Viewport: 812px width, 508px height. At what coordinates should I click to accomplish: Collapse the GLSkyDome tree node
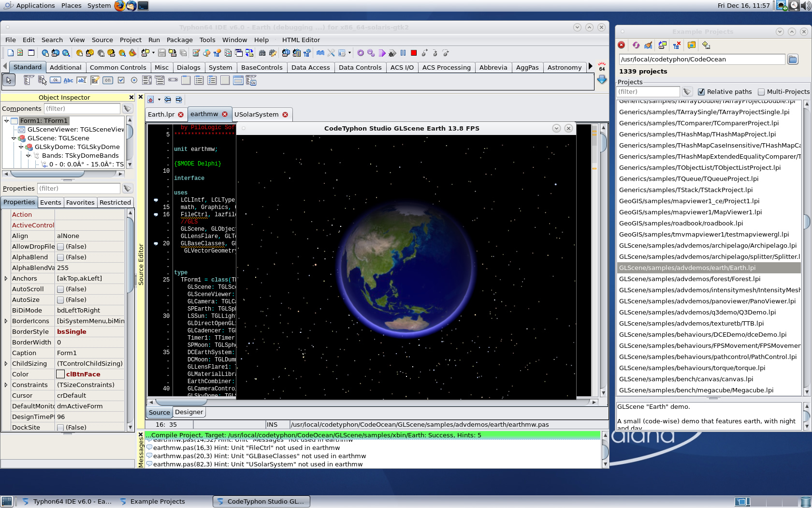tap(21, 147)
